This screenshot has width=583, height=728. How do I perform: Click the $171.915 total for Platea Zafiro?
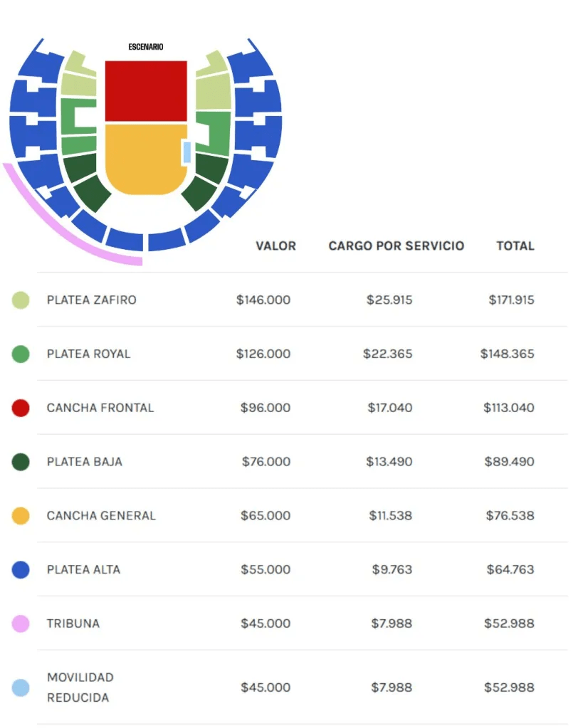coord(511,300)
